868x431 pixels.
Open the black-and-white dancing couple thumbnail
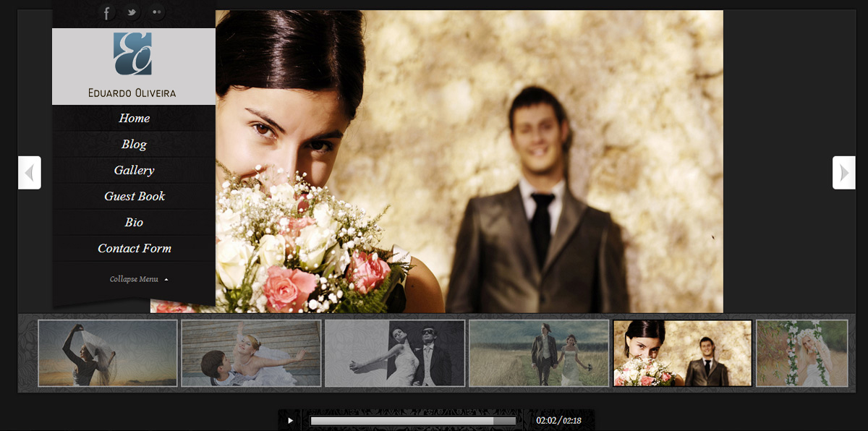point(395,354)
